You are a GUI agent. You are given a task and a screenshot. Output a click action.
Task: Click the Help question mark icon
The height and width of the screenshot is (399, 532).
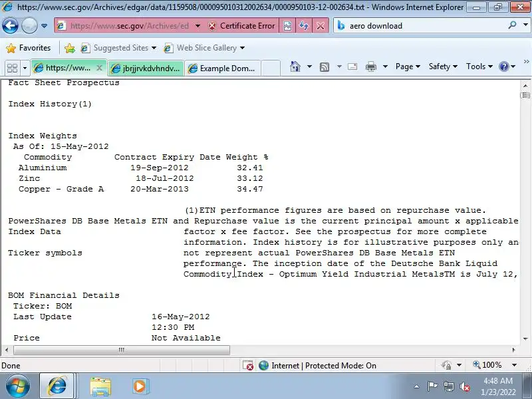click(x=504, y=66)
